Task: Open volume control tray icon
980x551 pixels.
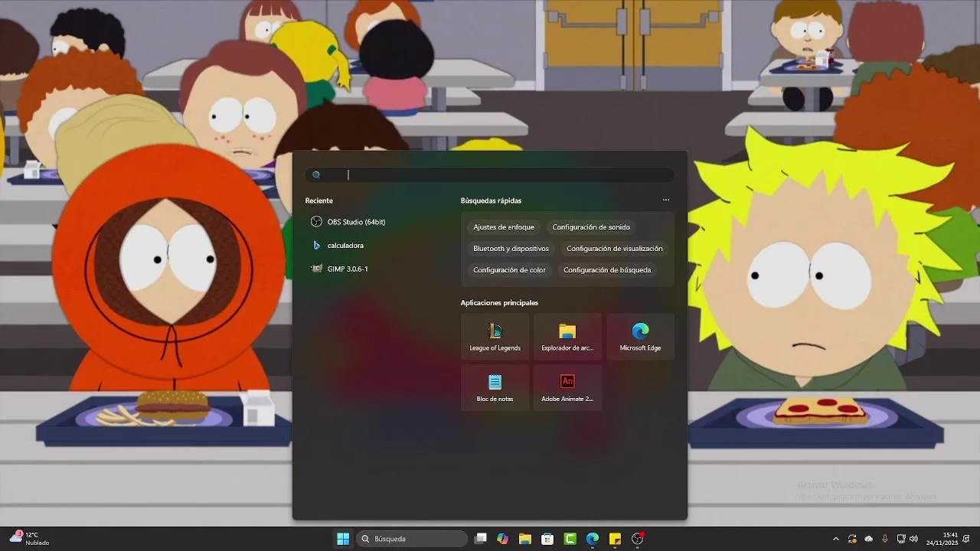Action: coord(913,539)
